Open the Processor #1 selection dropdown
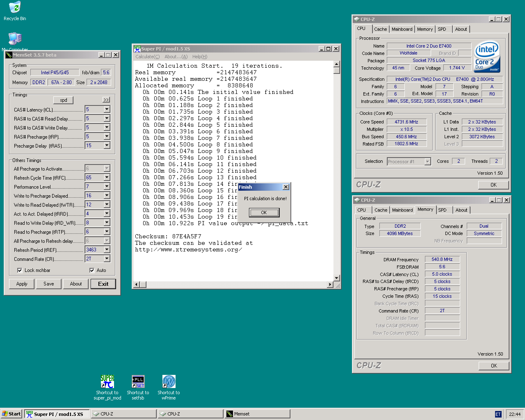This screenshot has height=420, width=525. pyautogui.click(x=427, y=162)
